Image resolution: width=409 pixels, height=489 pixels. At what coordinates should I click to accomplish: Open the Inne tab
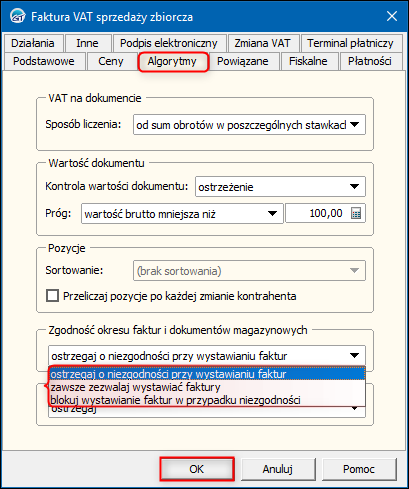(87, 43)
